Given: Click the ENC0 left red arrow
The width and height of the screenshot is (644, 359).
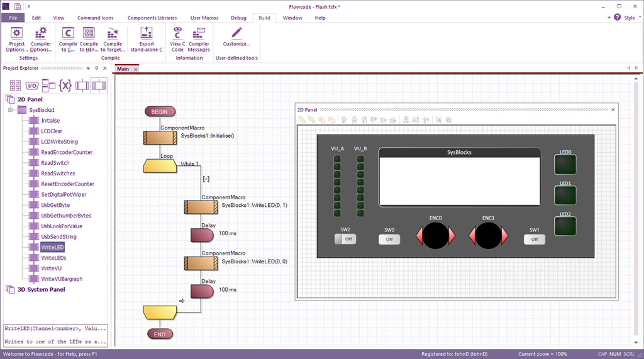Looking at the screenshot, I should pyautogui.click(x=419, y=236).
